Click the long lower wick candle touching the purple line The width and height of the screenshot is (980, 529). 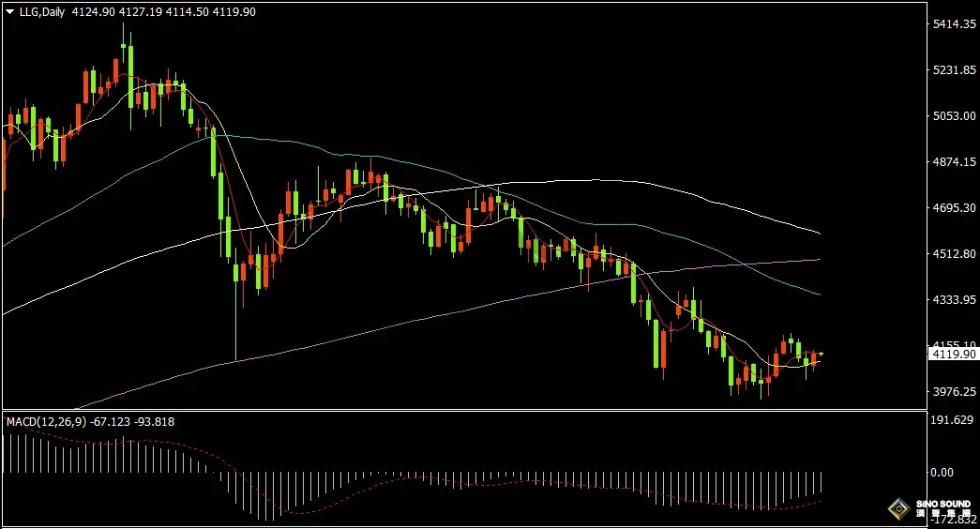click(x=236, y=312)
